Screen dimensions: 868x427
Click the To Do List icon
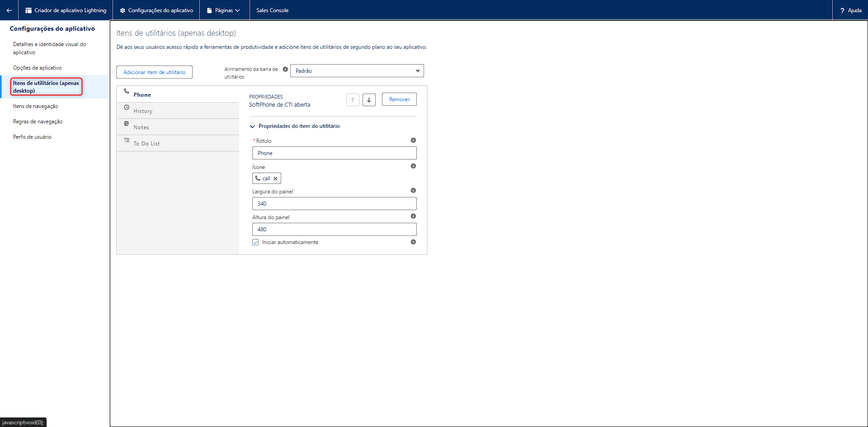(x=127, y=140)
